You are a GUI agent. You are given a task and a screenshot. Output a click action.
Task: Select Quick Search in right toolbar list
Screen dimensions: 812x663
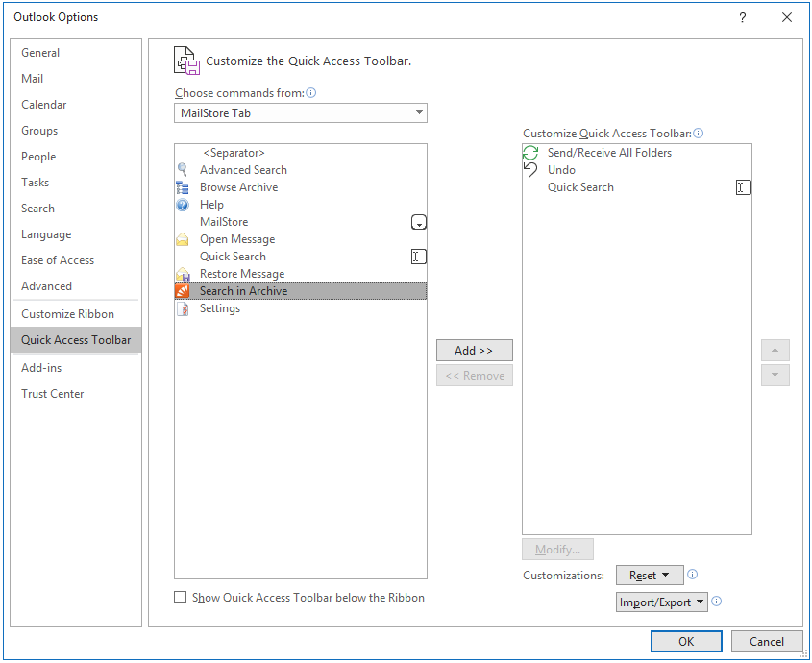pos(636,187)
